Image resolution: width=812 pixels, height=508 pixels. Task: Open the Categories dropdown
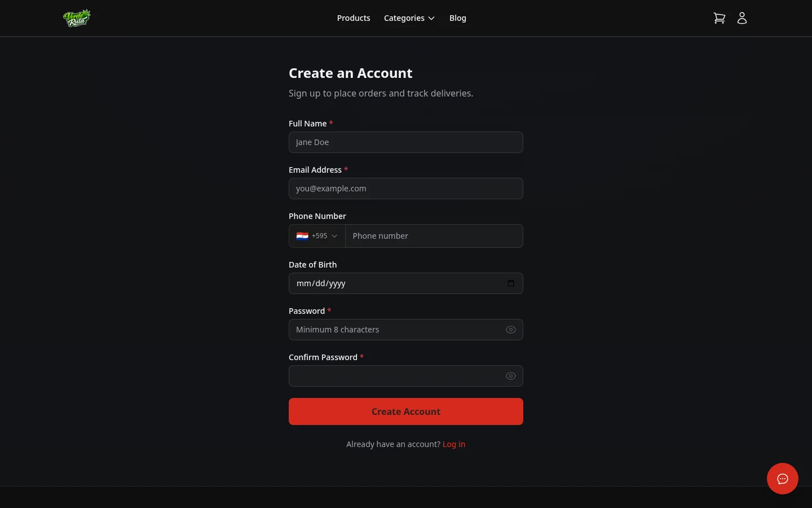pos(409,17)
